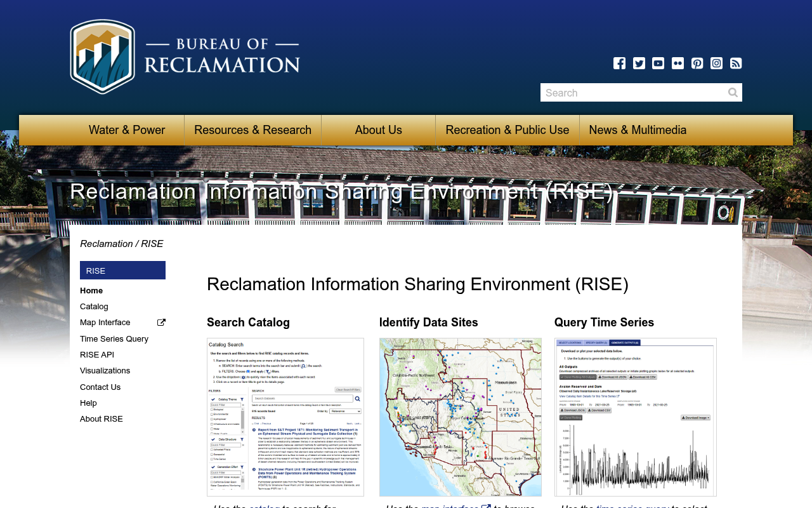Open the YouTube social icon

click(658, 63)
